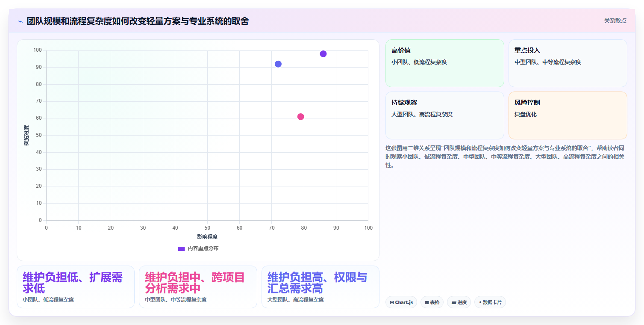Click 复盘优化 text in 风险控制 card
Viewport: 644px width, 325px height.
point(526,114)
